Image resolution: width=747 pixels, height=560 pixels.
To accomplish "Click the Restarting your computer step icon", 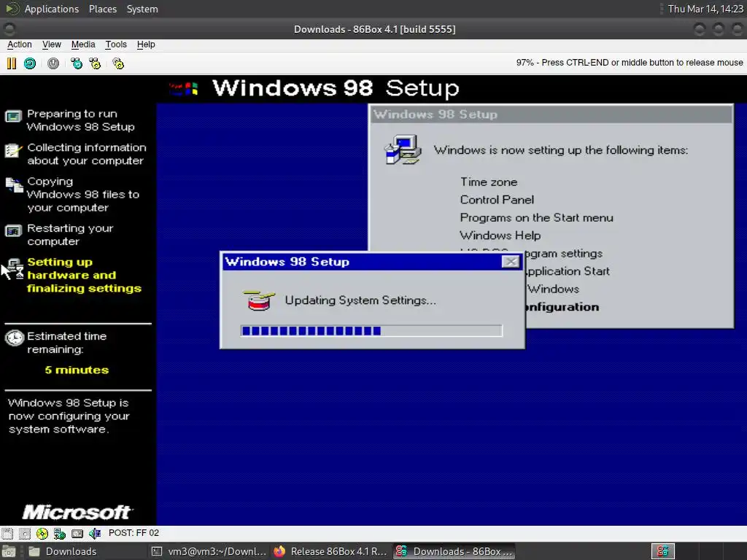I will point(13,231).
